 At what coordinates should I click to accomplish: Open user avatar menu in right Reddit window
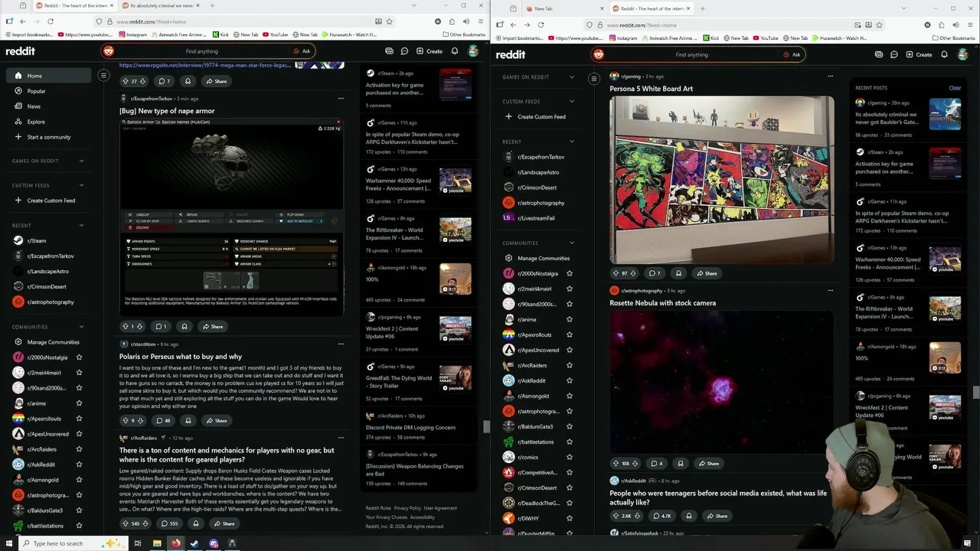pyautogui.click(x=963, y=54)
